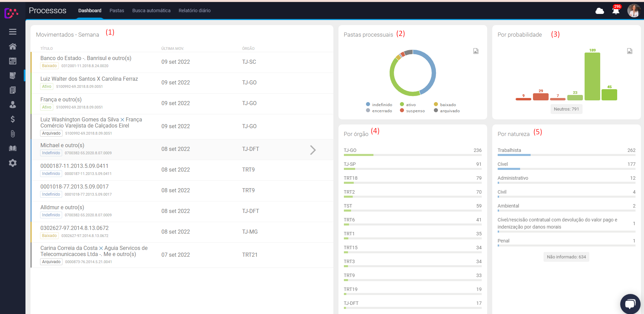
Task: Click the dollar sign financial icon
Action: 13,119
